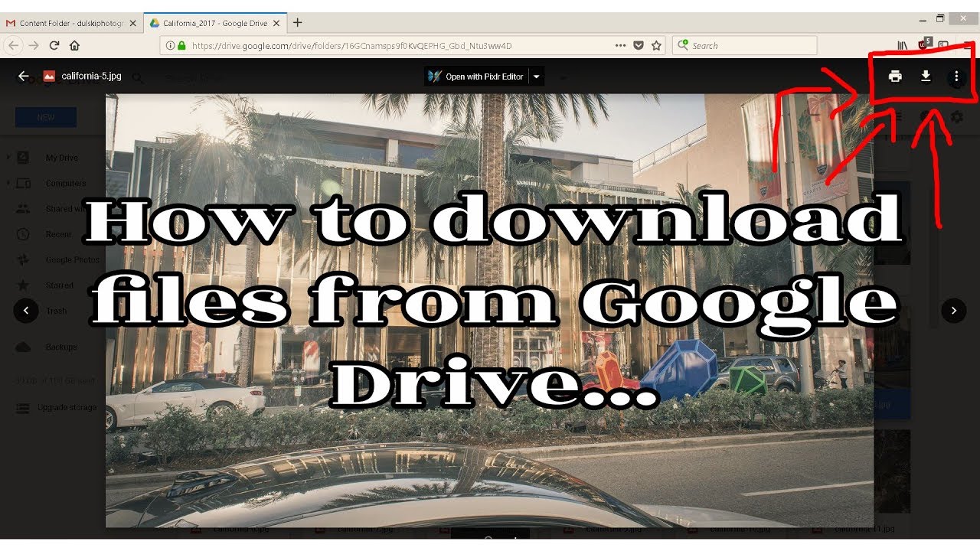The image size is (980, 551).
Task: Open Drive settings gear icon
Action: coord(957,117)
